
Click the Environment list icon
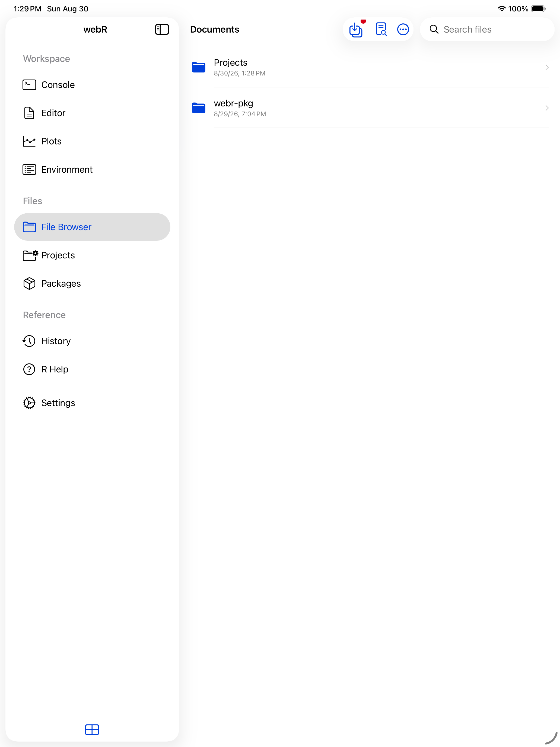point(29,170)
